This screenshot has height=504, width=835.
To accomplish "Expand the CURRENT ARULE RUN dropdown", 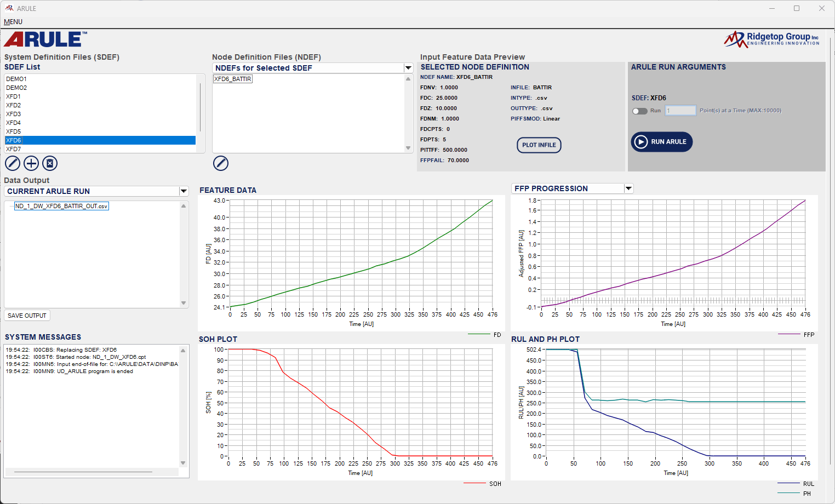I will (x=184, y=191).
